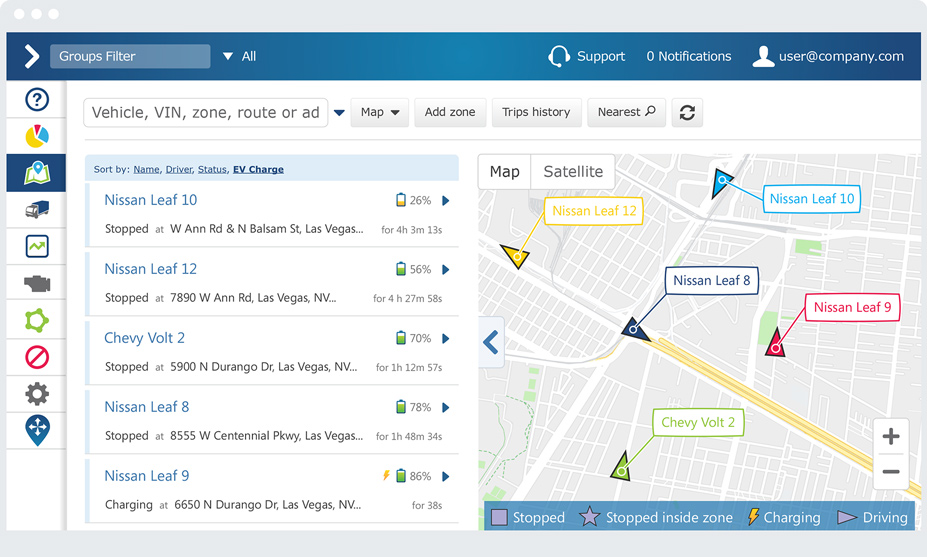
Task: Click the Add zone button
Action: tap(450, 112)
